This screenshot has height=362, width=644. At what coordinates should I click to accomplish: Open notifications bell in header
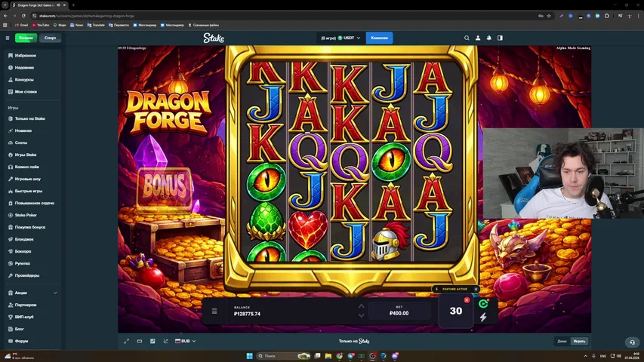(488, 38)
